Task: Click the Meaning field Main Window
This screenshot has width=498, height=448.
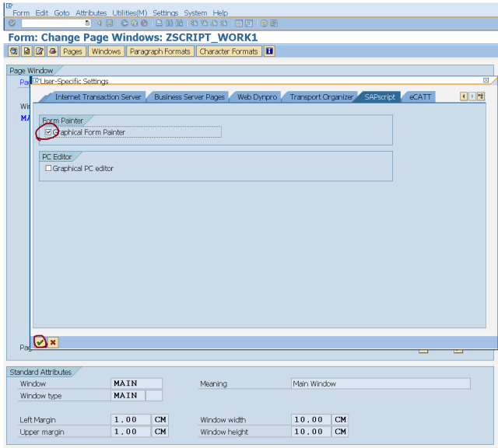Action: (381, 383)
